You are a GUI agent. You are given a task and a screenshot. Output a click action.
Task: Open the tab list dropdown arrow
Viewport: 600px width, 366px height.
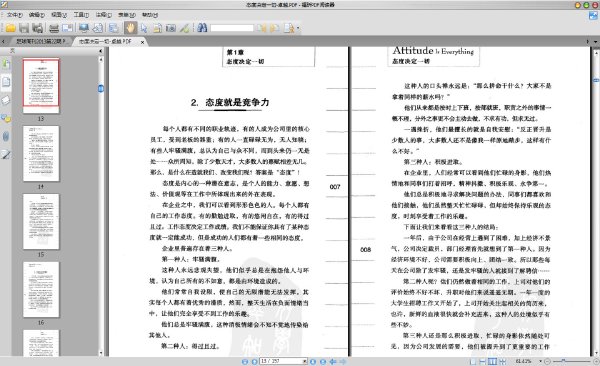595,41
